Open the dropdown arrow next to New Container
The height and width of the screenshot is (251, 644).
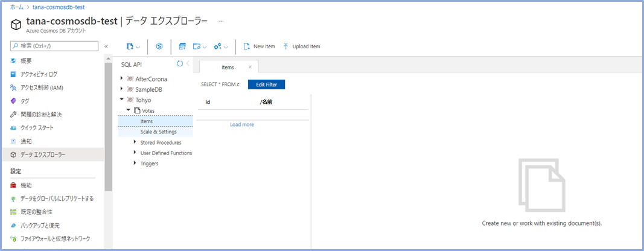138,47
